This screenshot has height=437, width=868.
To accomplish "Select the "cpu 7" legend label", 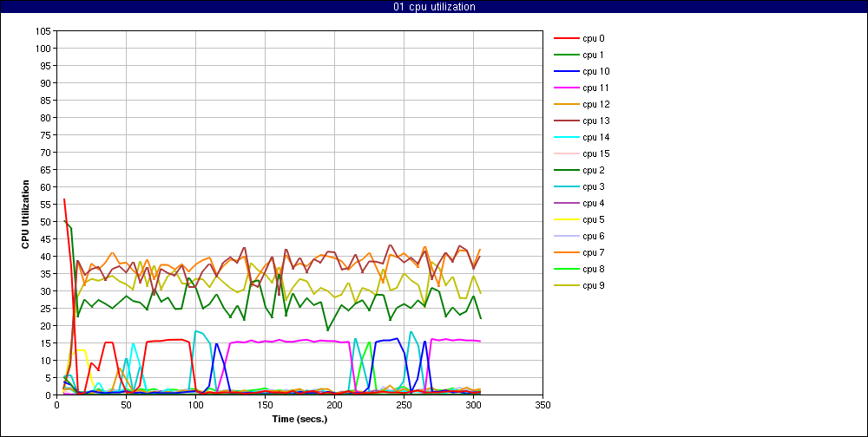I will click(594, 253).
